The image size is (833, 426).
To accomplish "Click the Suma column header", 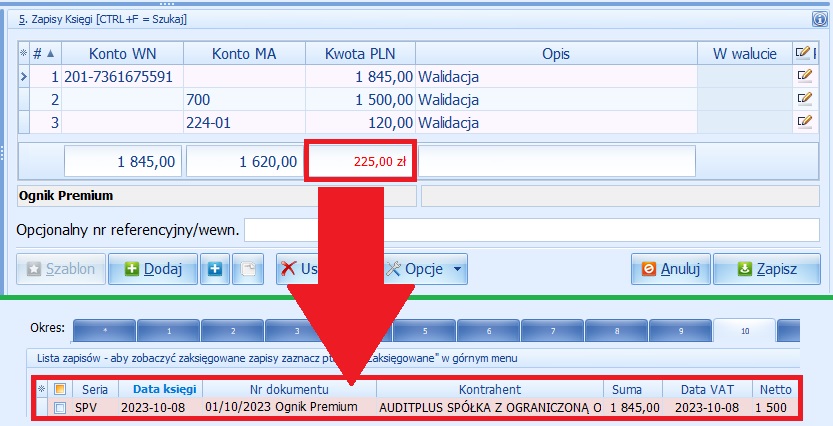I will [x=633, y=389].
